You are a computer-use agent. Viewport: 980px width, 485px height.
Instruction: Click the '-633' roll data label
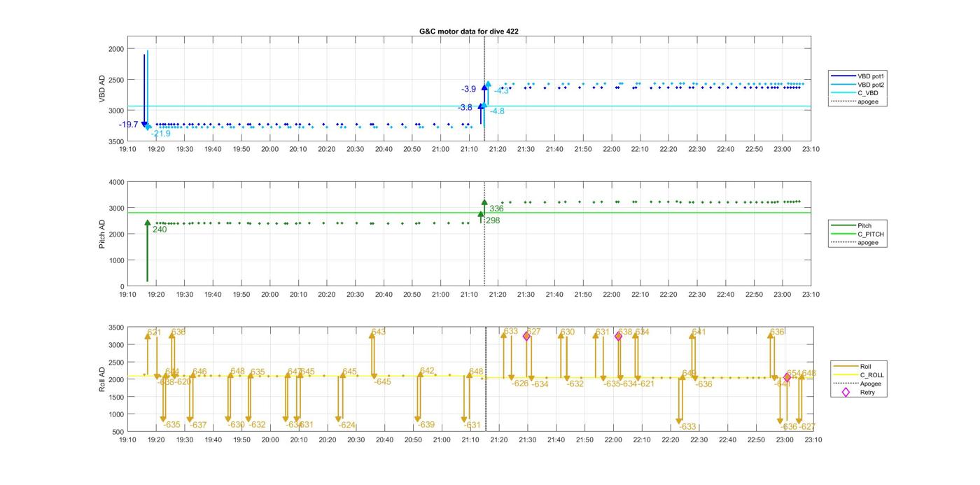pos(687,427)
